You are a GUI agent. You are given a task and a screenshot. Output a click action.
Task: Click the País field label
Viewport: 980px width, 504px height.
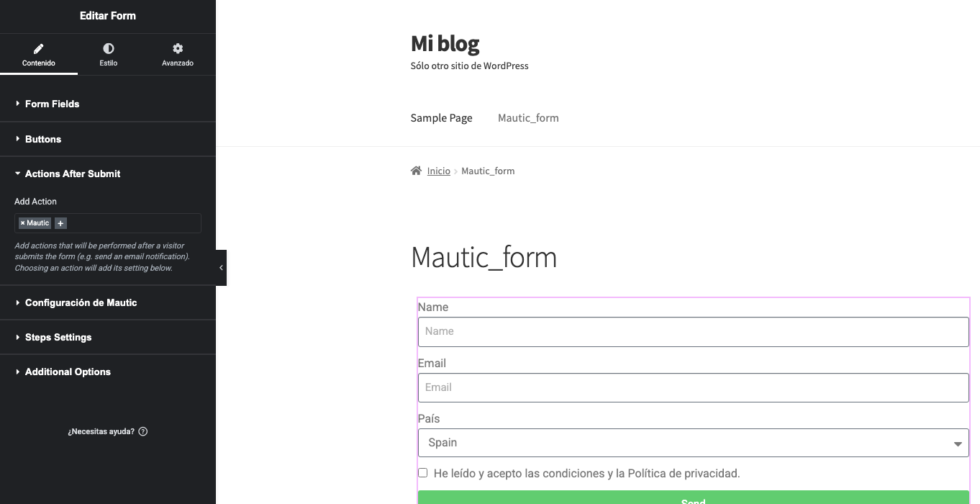(x=429, y=418)
